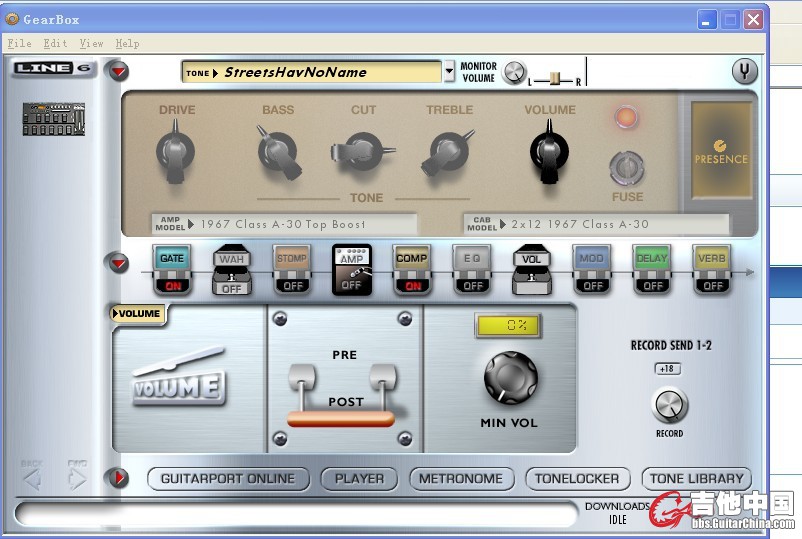802x539 pixels.
Task: Click the GearBox title bar app icon
Action: (x=12, y=19)
